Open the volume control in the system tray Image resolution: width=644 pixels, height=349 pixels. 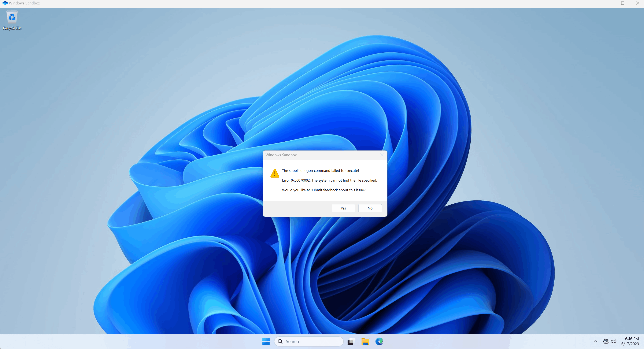coord(614,341)
